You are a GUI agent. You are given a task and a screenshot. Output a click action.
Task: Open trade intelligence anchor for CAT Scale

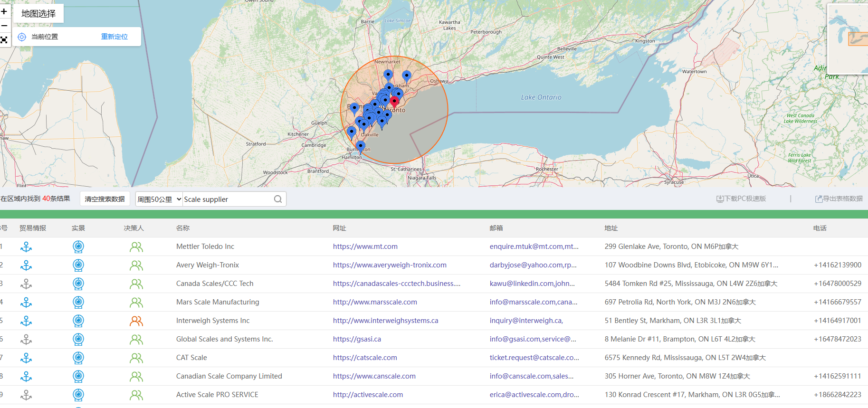click(x=26, y=358)
